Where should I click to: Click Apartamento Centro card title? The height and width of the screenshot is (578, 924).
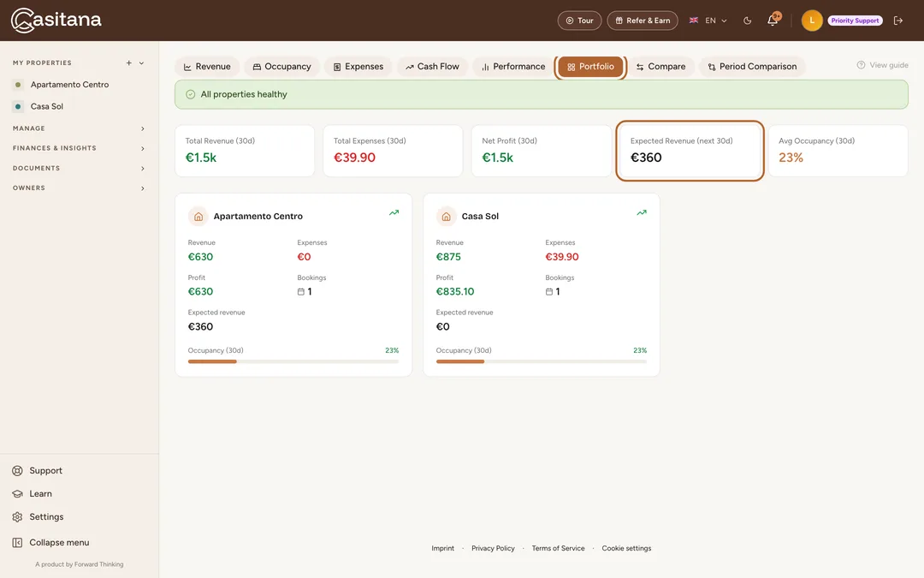click(258, 217)
